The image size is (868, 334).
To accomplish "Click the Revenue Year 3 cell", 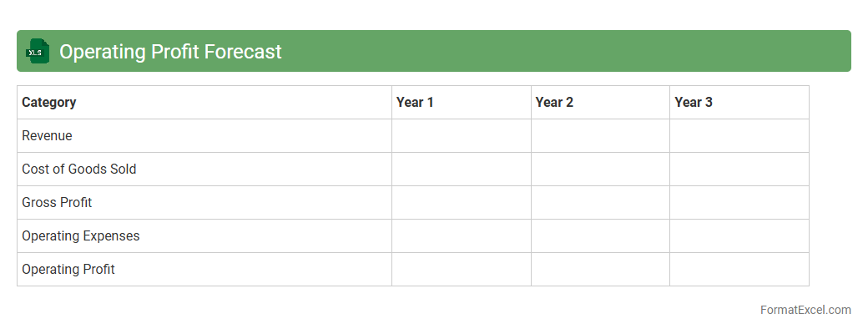I will coord(739,136).
